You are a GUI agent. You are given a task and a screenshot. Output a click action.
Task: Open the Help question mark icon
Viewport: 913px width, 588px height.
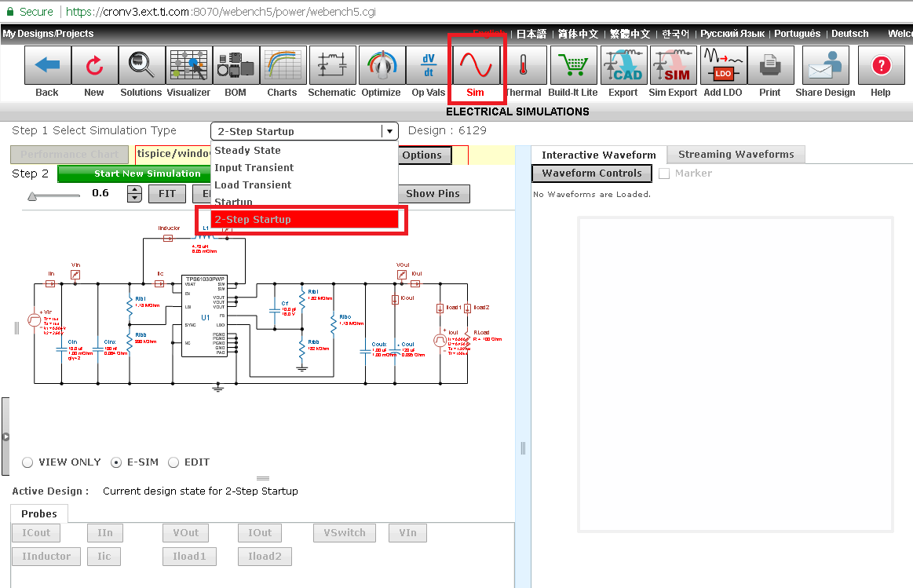click(882, 66)
